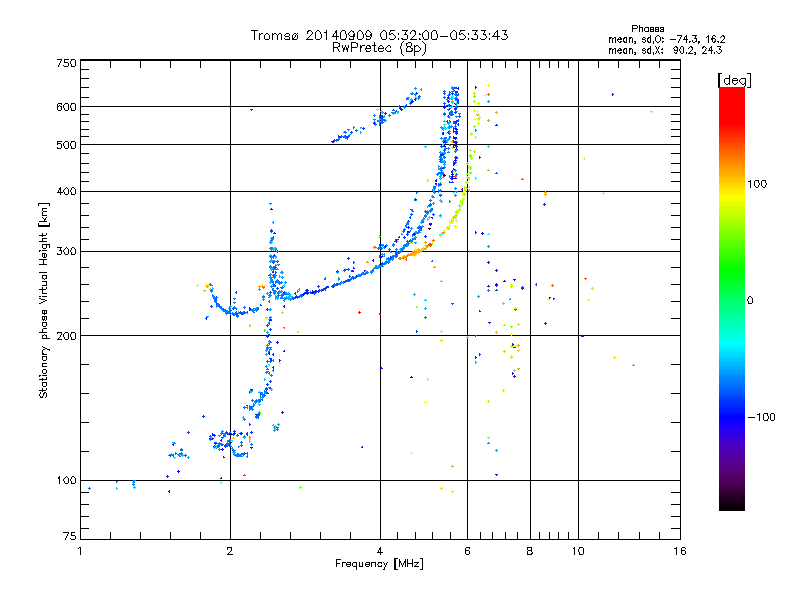The image size is (800, 600).
Task: Click the colorbar tick label '0'
Action: click(x=750, y=301)
